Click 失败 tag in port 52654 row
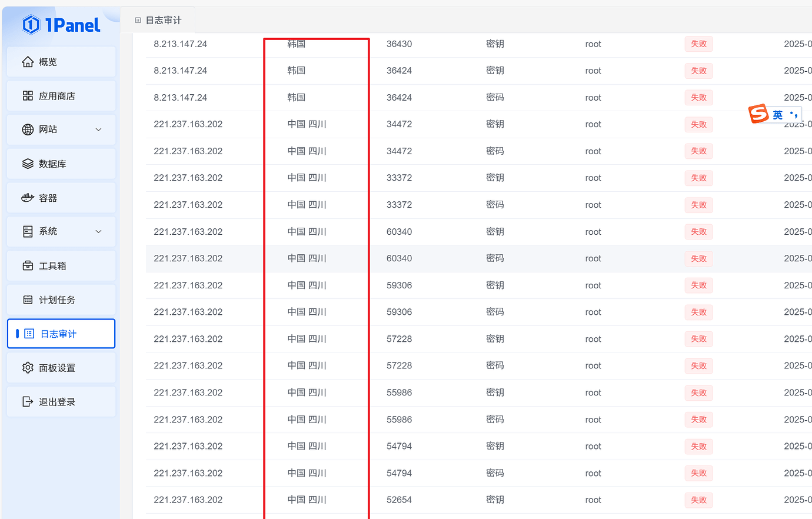The height and width of the screenshot is (519, 812). [698, 500]
